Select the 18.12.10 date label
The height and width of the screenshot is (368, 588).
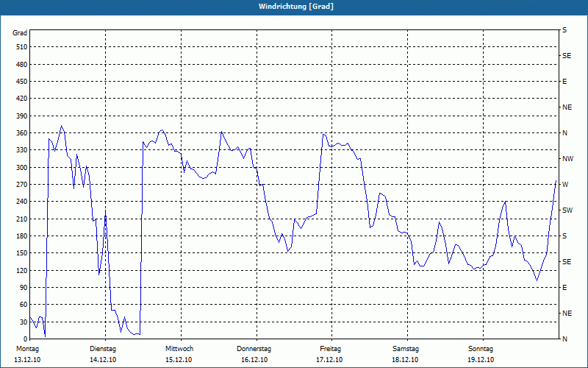405,360
